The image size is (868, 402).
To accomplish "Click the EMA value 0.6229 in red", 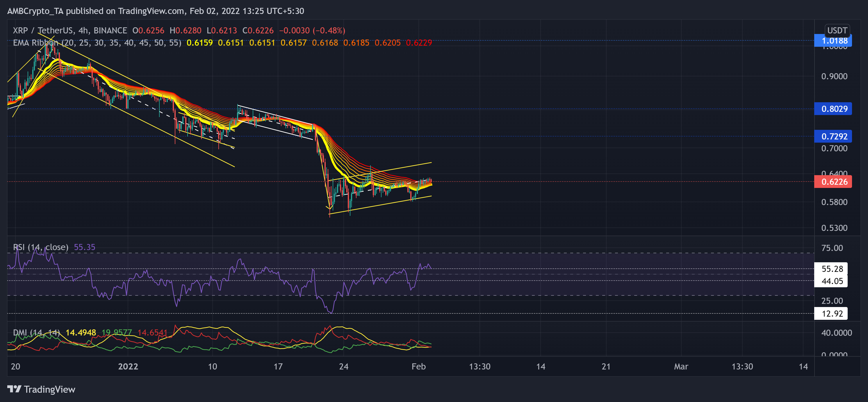I will [x=419, y=43].
